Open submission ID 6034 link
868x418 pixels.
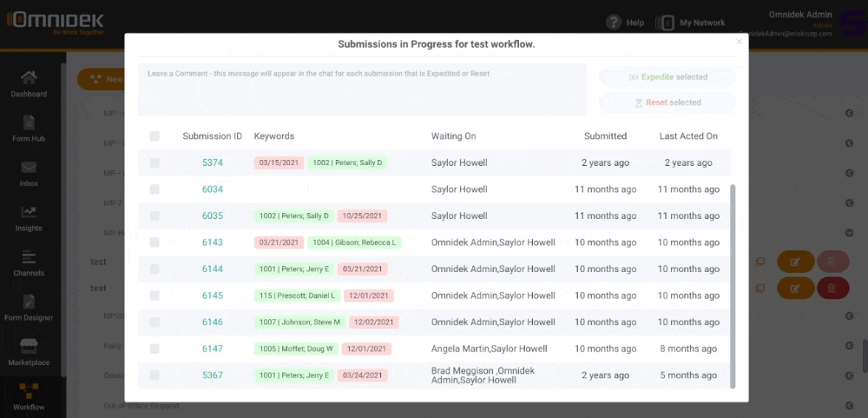pos(213,189)
